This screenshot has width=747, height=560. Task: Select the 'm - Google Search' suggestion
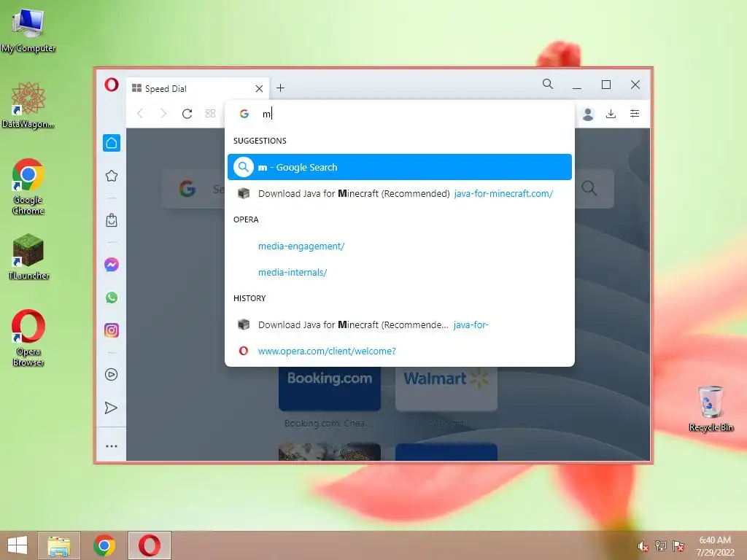pos(400,167)
